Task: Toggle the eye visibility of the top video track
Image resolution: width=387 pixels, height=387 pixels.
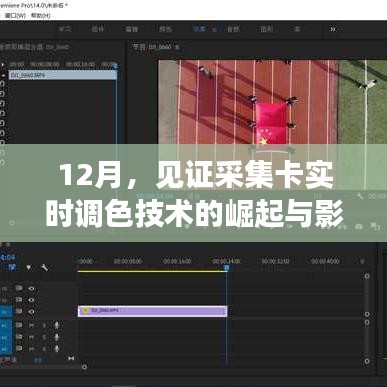Action: tap(31, 289)
